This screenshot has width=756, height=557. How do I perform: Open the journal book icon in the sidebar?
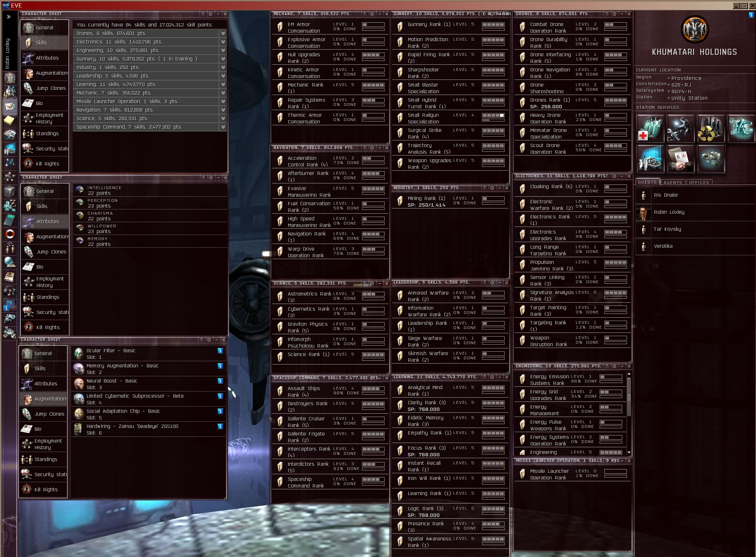tap(9, 277)
